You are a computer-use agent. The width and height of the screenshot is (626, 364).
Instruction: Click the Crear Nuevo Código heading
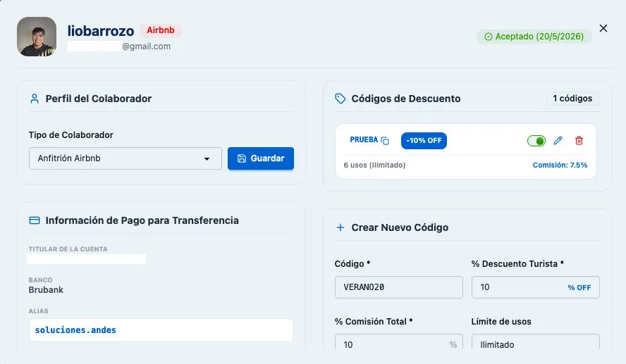pos(400,227)
